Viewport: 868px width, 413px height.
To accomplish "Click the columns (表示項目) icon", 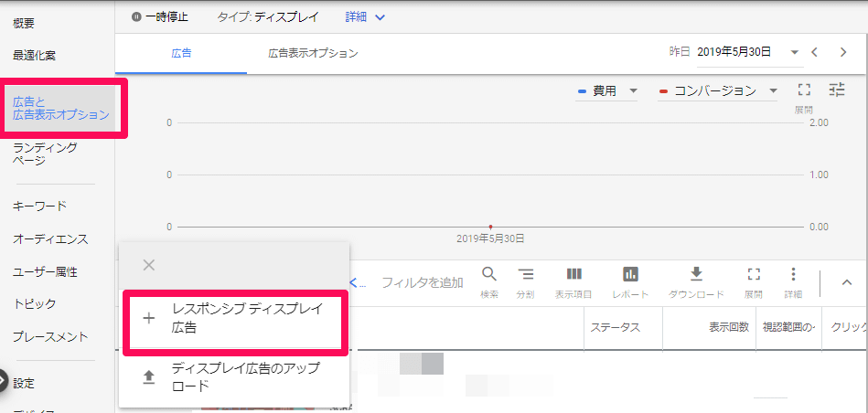I will (573, 275).
